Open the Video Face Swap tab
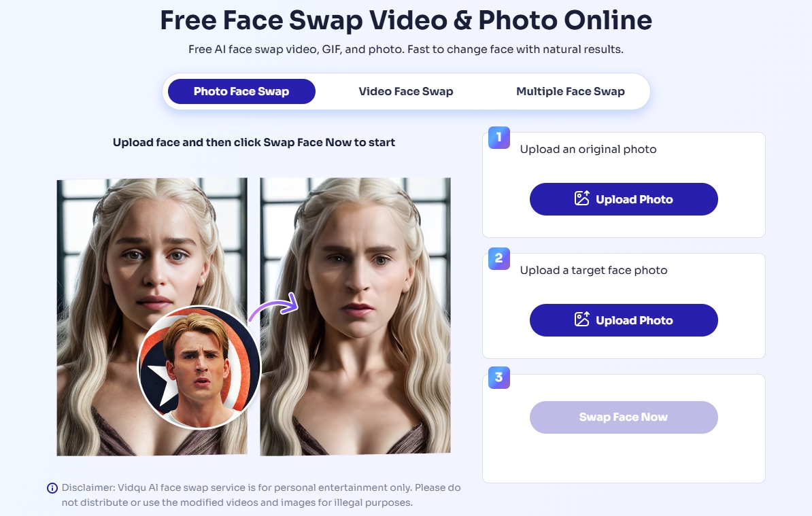This screenshot has height=516, width=812. point(405,92)
